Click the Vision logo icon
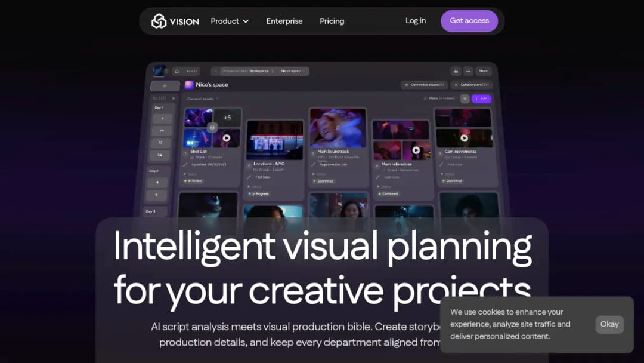644x363 pixels. (159, 21)
